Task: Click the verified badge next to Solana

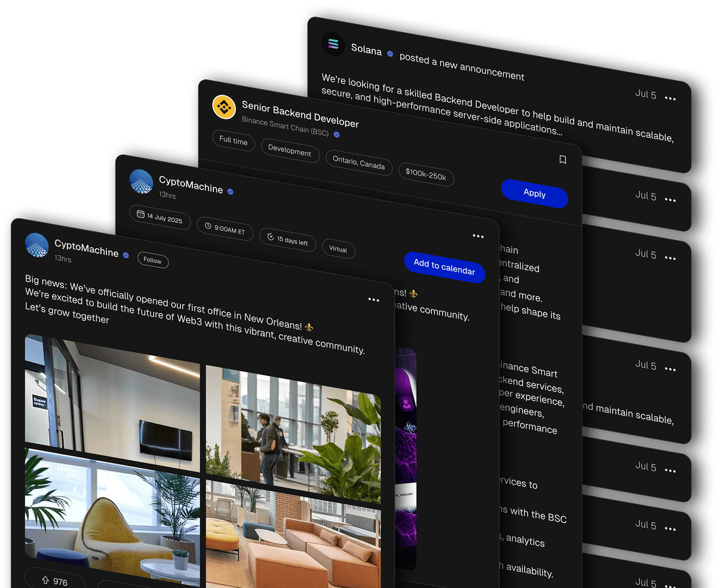Action: click(390, 54)
